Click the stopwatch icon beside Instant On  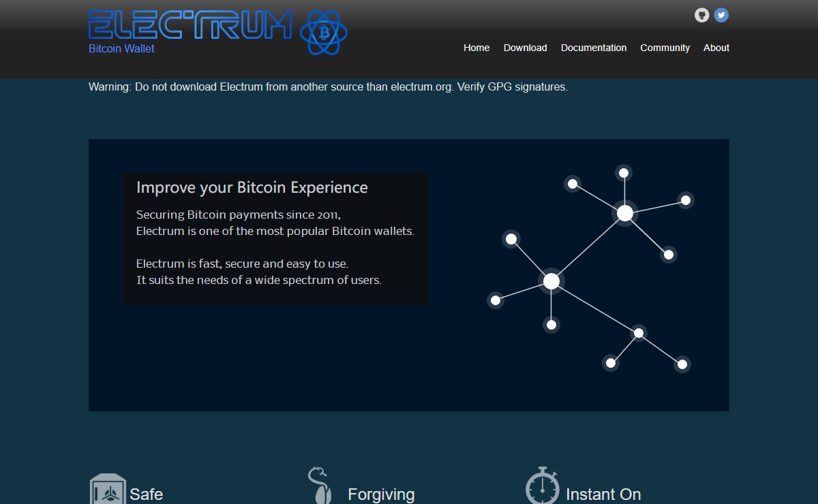pos(543,486)
